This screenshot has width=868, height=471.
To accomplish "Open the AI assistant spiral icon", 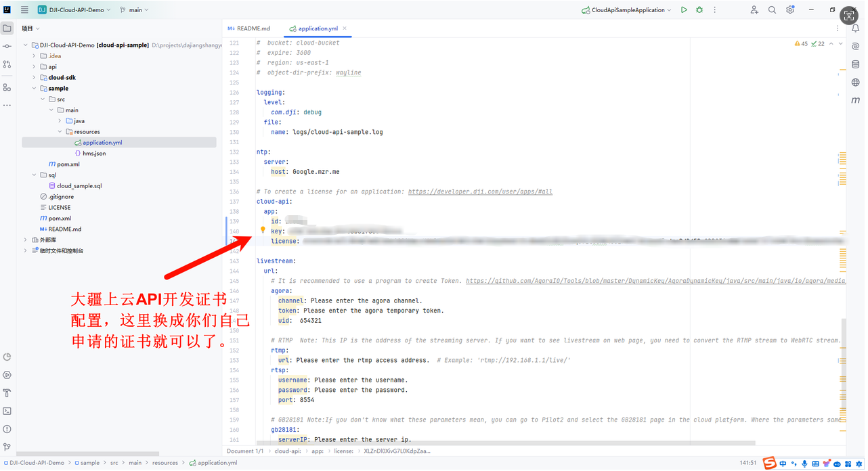I will pos(856,46).
